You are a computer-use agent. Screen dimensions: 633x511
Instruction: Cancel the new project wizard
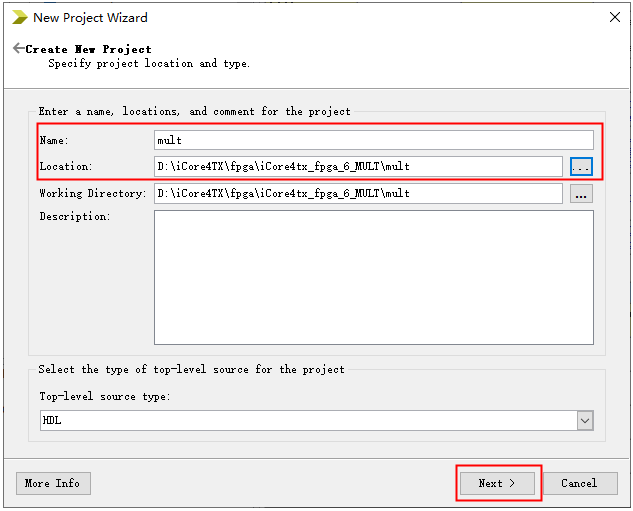click(x=578, y=483)
